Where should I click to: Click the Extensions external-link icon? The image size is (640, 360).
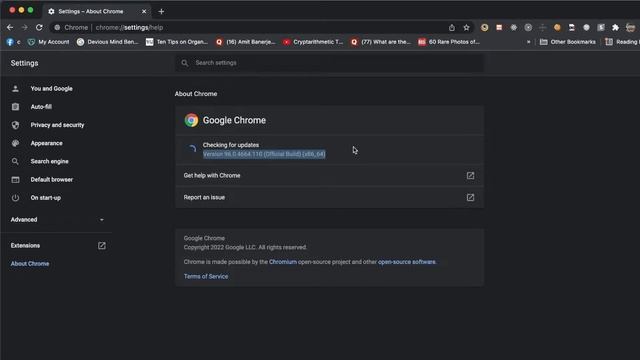[x=102, y=245]
